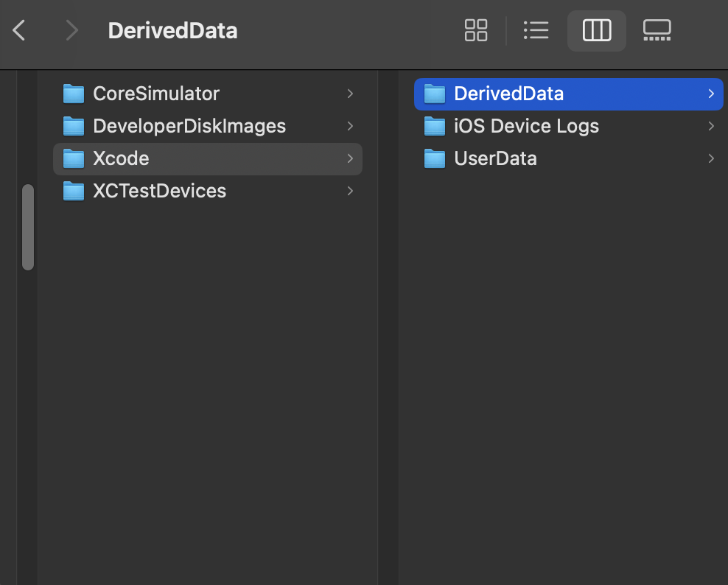728x585 pixels.
Task: Go forward with the right arrow
Action: [x=71, y=31]
